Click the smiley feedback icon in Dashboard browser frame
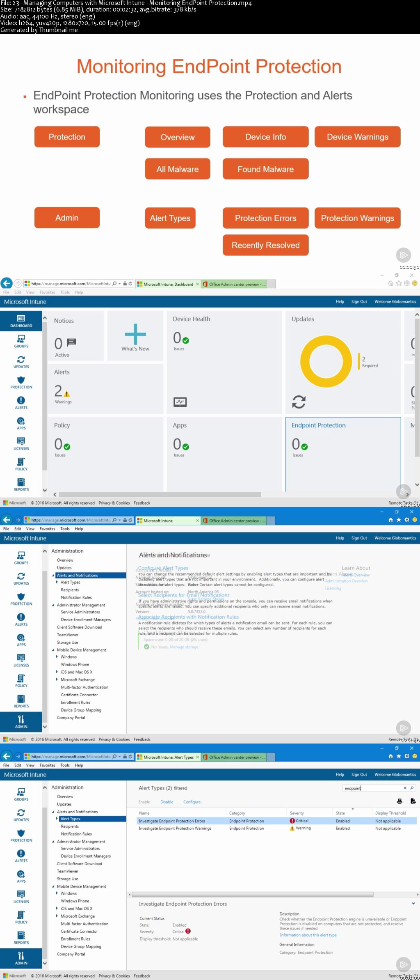The height and width of the screenshot is (980, 420). point(415,283)
